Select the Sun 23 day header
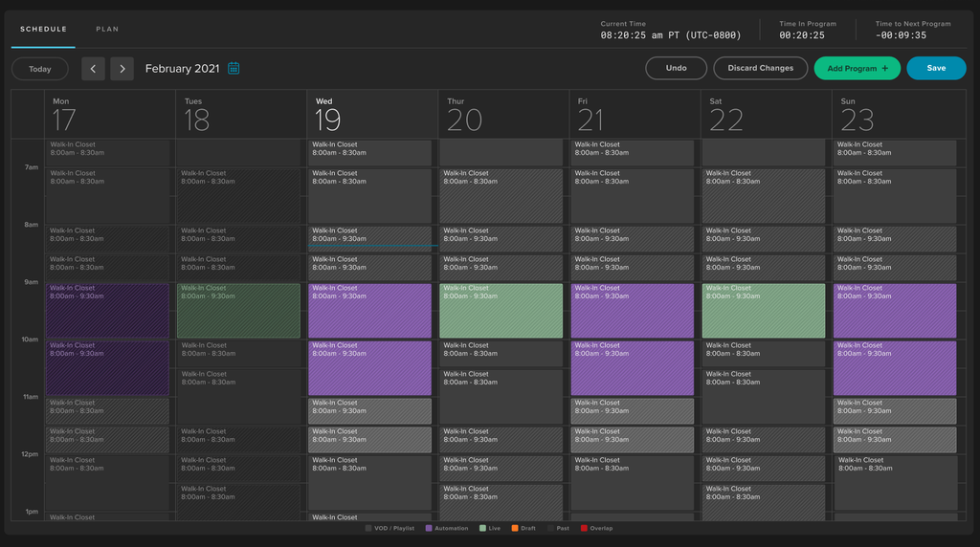Viewport: 980px width, 547px height. click(899, 114)
